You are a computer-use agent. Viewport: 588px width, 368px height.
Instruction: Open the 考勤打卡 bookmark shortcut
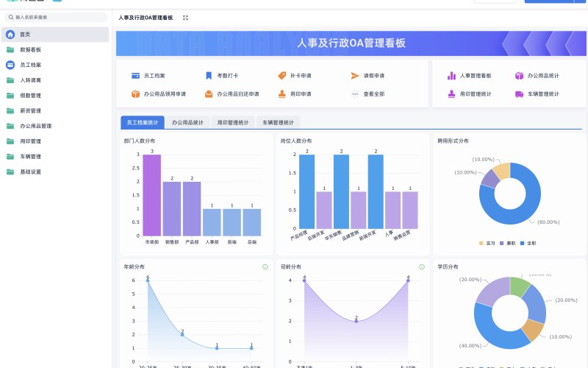[x=209, y=76]
